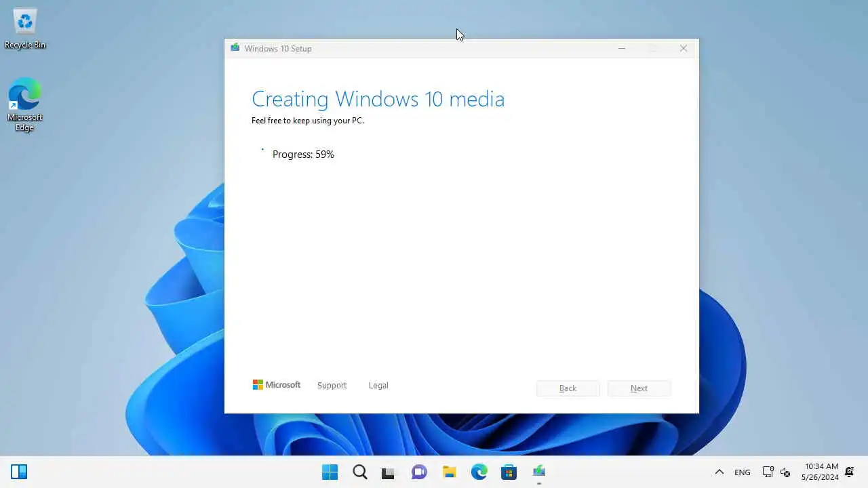868x488 pixels.
Task: Open the Support link
Action: pyautogui.click(x=332, y=385)
